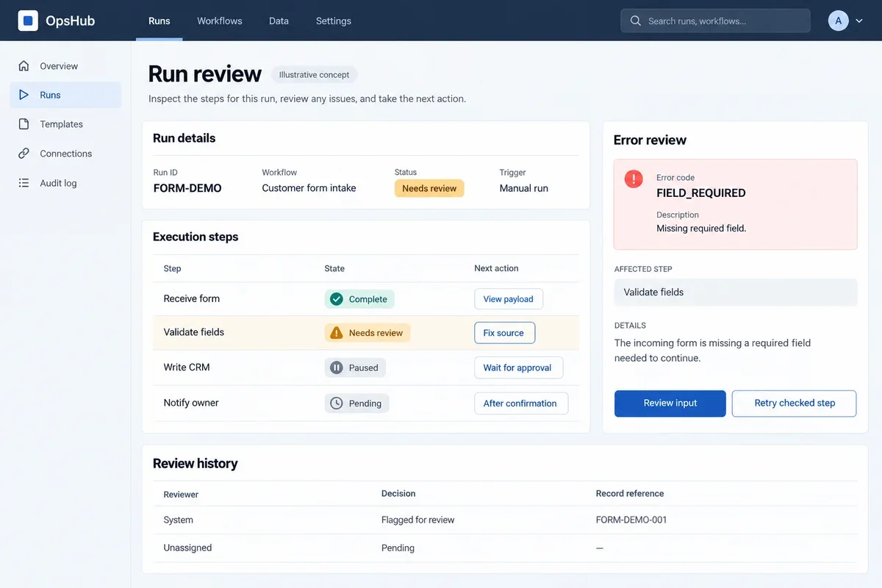This screenshot has height=588, width=882.
Task: Click the Pending decision in review history
Action: pos(398,548)
